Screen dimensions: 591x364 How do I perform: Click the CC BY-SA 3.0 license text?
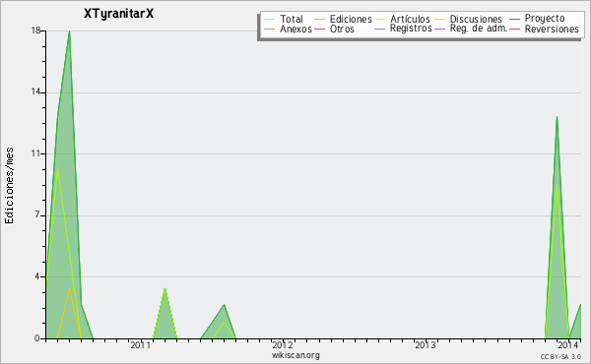click(560, 356)
